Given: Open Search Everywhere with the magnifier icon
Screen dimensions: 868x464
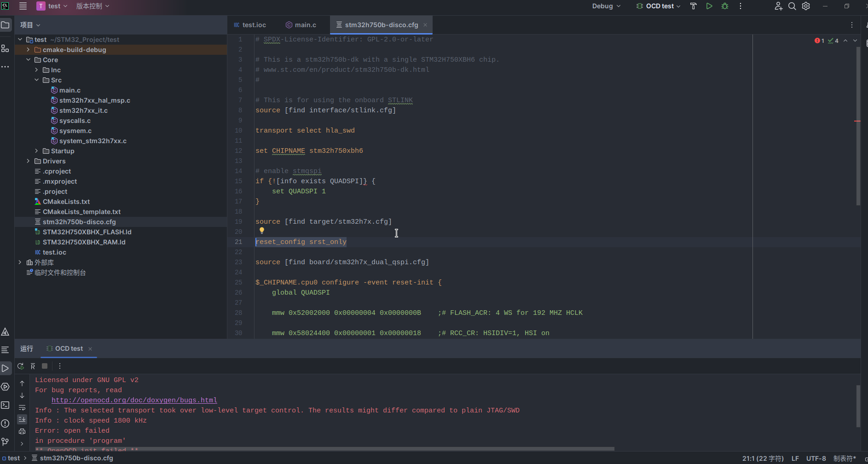Looking at the screenshot, I should pyautogui.click(x=792, y=6).
